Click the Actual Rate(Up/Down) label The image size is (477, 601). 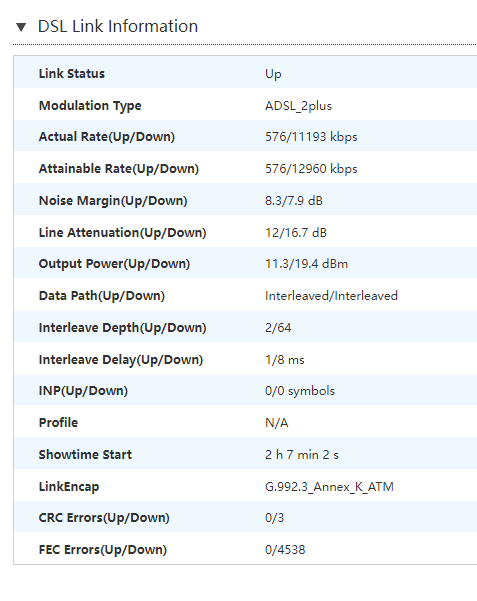(x=107, y=137)
